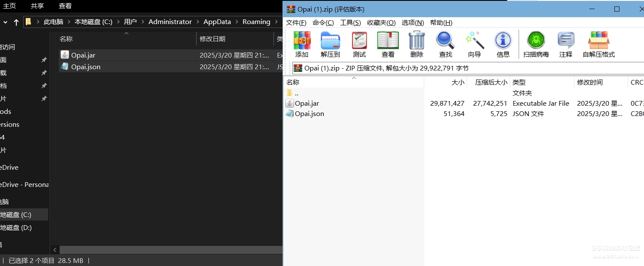Open the 选项(N) menu
The width and height of the screenshot is (644, 266).
point(413,23)
